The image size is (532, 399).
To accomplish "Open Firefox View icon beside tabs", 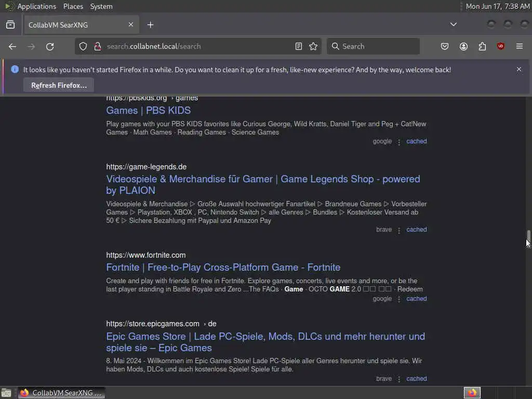I will click(x=10, y=25).
